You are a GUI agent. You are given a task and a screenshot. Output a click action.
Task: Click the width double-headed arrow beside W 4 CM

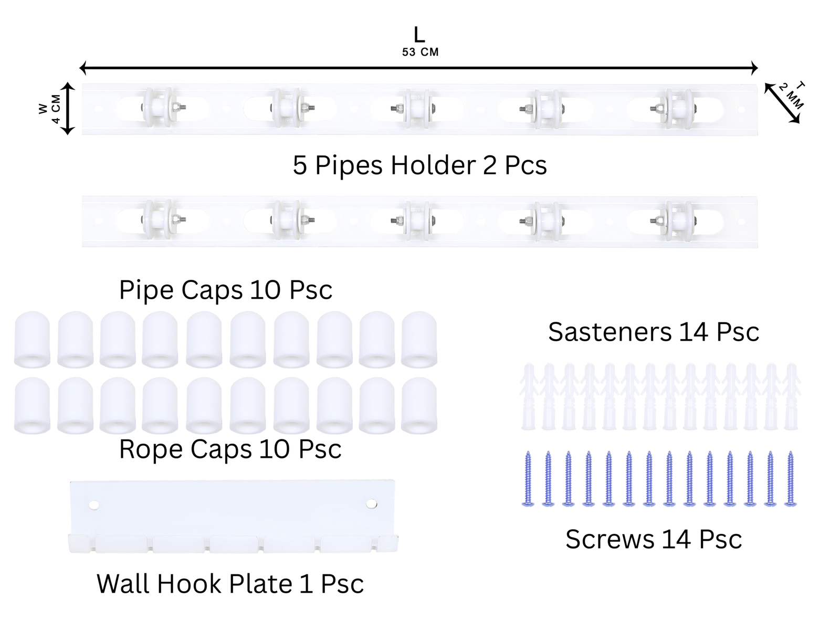pos(68,109)
